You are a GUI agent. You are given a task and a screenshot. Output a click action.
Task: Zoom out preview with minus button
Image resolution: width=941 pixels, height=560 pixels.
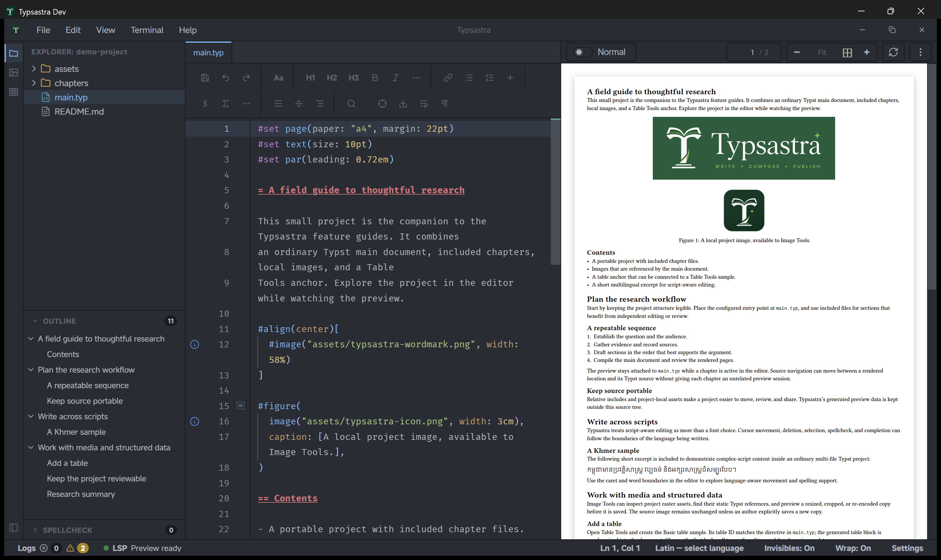point(797,52)
